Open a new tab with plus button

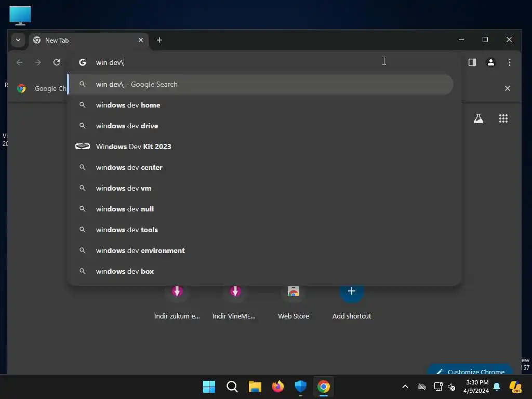(x=159, y=40)
